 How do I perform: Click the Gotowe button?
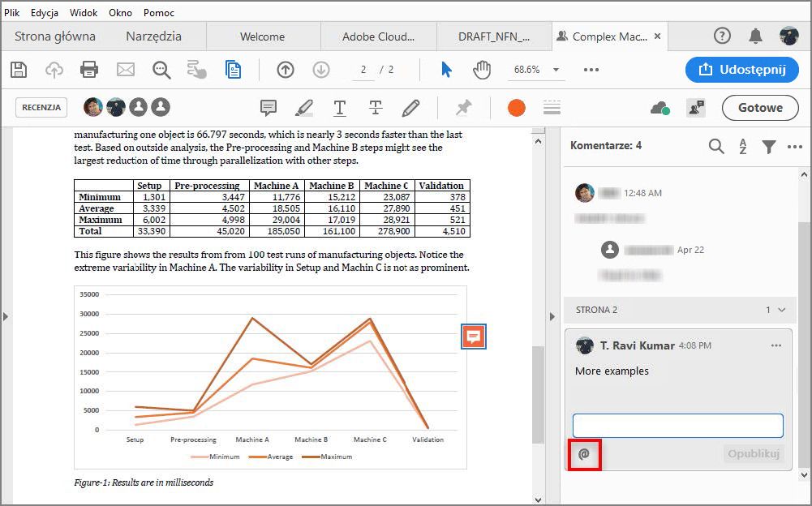tap(760, 108)
